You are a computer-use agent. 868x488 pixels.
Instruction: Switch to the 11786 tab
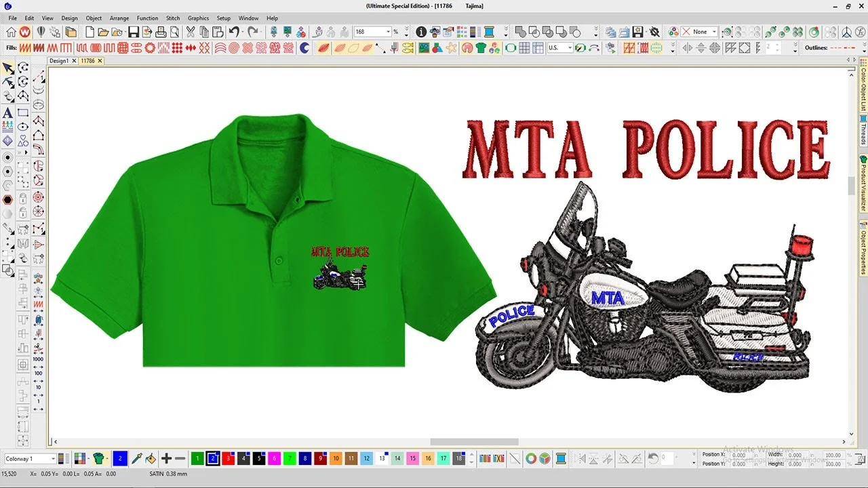click(87, 61)
